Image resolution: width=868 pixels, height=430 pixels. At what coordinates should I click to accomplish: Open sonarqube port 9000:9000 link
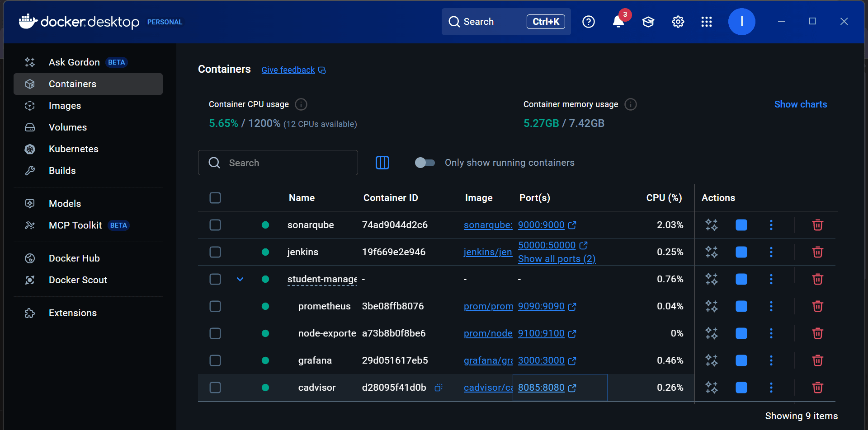click(547, 225)
